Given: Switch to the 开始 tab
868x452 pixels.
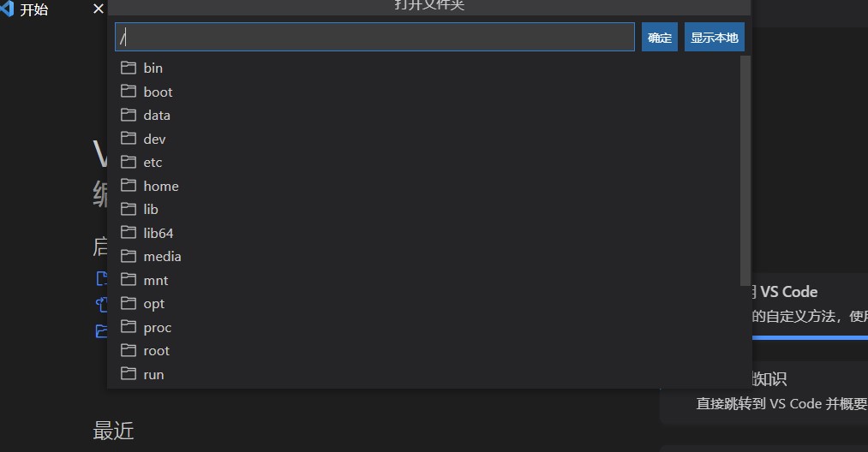Looking at the screenshot, I should (33, 9).
